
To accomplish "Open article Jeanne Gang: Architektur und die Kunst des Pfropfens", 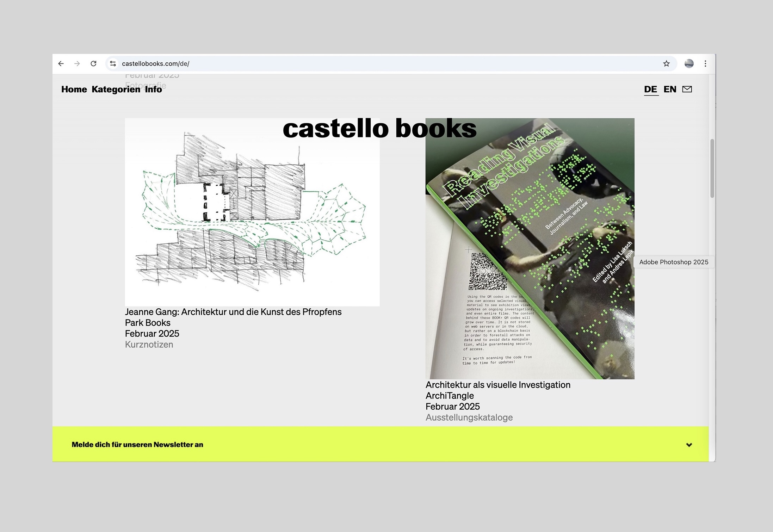I will coord(233,312).
